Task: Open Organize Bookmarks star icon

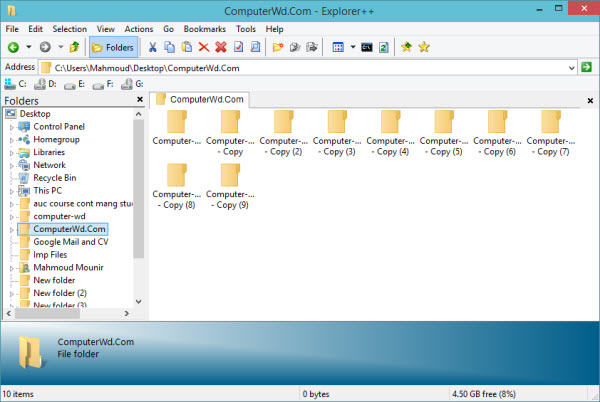Action: point(424,47)
